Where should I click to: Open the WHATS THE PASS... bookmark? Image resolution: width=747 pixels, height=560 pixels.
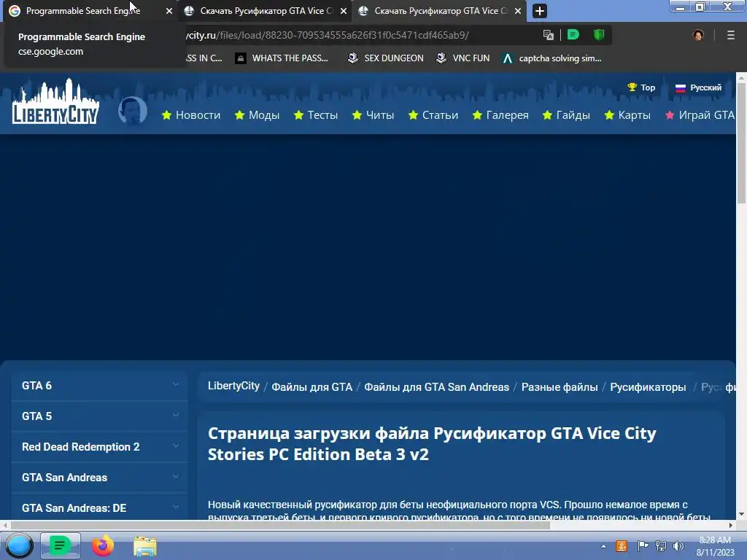(x=282, y=58)
